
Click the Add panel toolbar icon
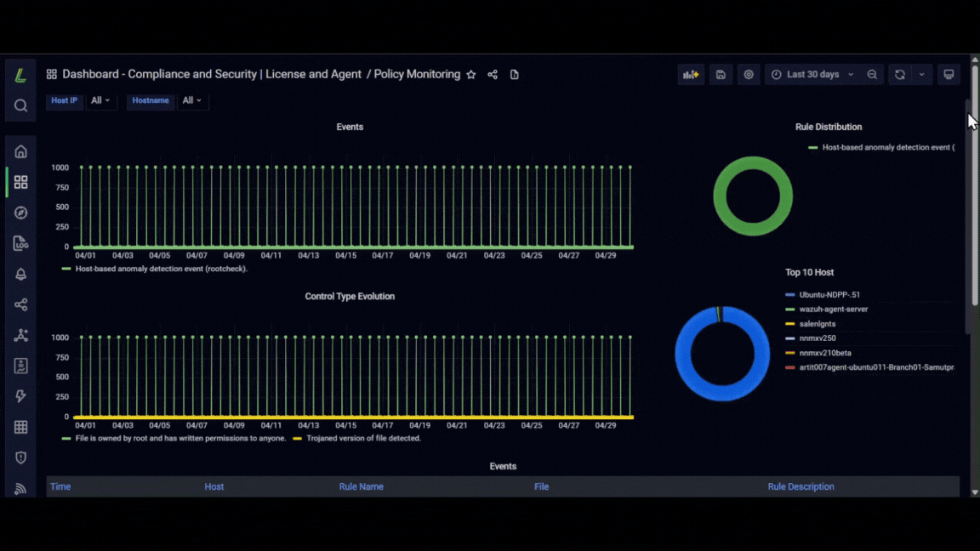[x=691, y=74]
